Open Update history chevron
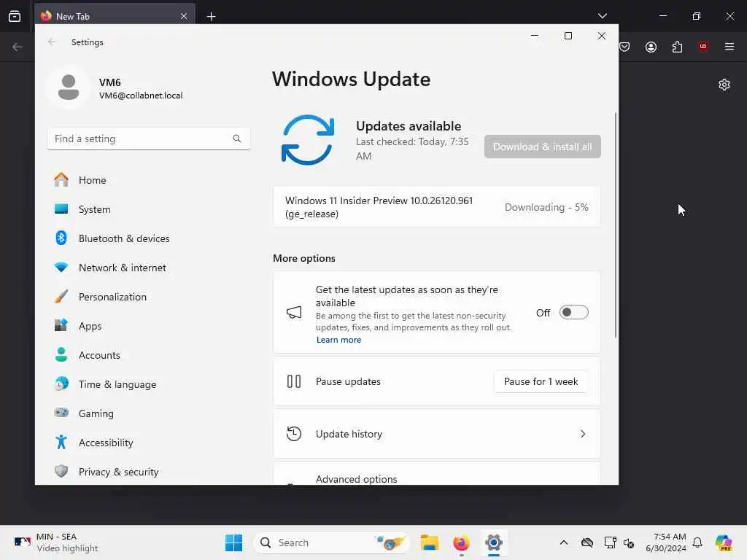The image size is (747, 560). click(582, 434)
